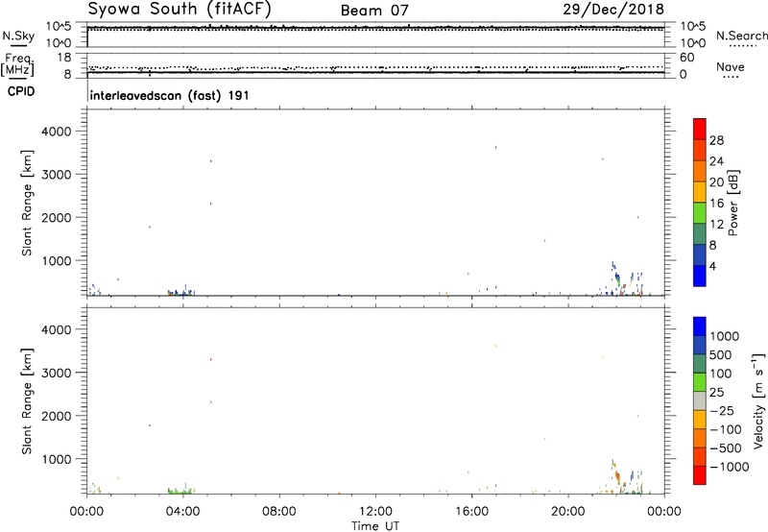Viewport: 768px width, 532px height.
Task: Click the light green 12-16 dB power swatch
Action: click(x=700, y=212)
